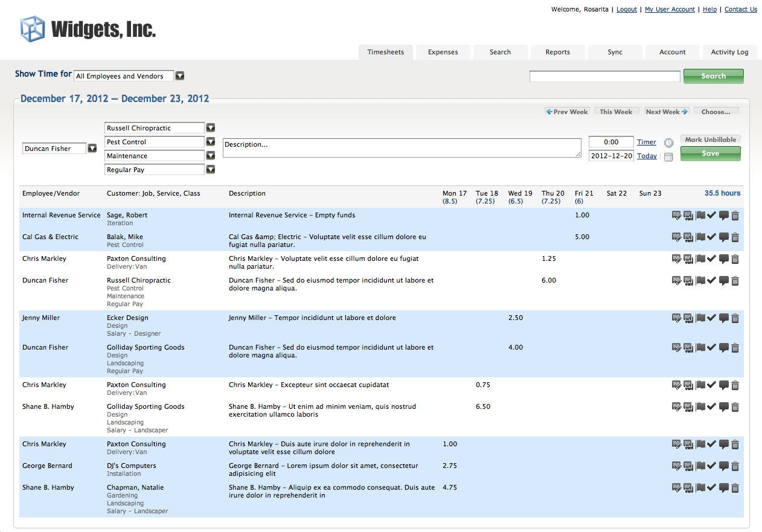Image resolution: width=762 pixels, height=532 pixels.
Task: Click the 2.75 hours cell for George Bernard
Action: (x=450, y=466)
